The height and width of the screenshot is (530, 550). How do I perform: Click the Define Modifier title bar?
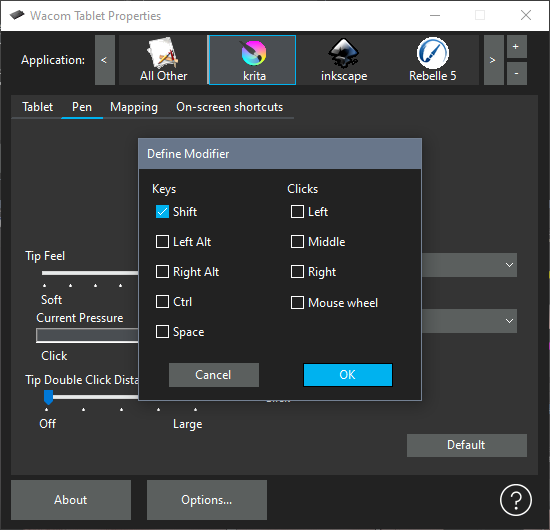tap(280, 154)
